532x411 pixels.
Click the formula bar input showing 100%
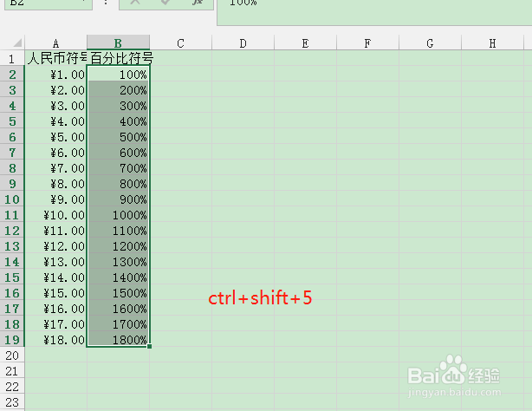(x=374, y=12)
